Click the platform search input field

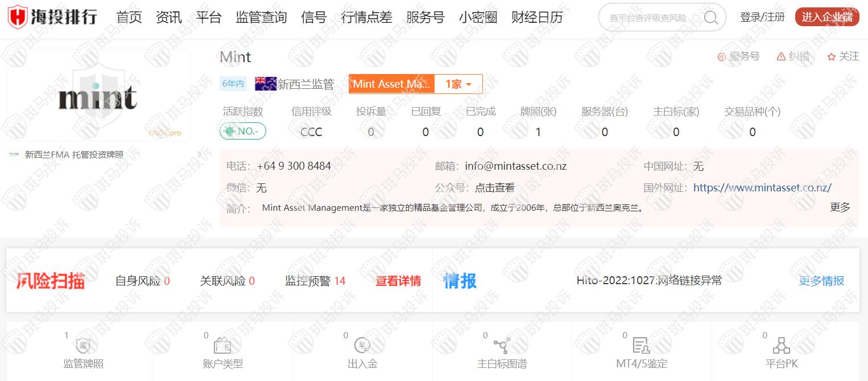tap(654, 18)
